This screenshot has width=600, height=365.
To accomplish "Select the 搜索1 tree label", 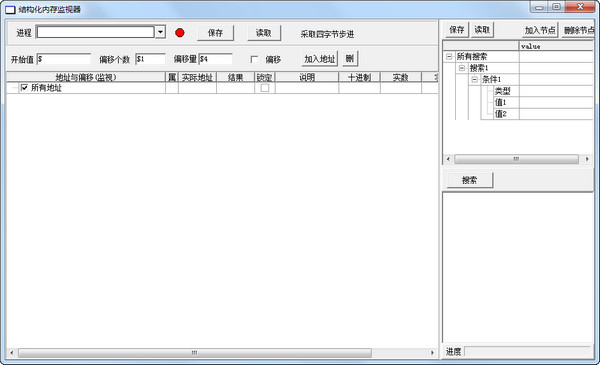I will point(479,68).
